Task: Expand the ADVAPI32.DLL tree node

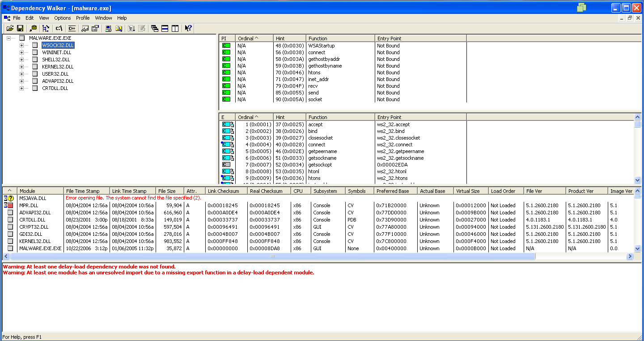Action: pyautogui.click(x=21, y=81)
